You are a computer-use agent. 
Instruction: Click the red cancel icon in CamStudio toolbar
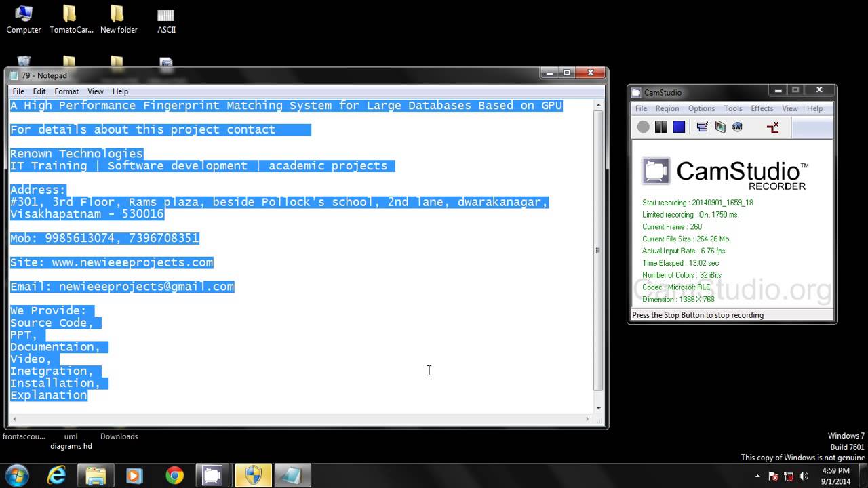point(772,127)
